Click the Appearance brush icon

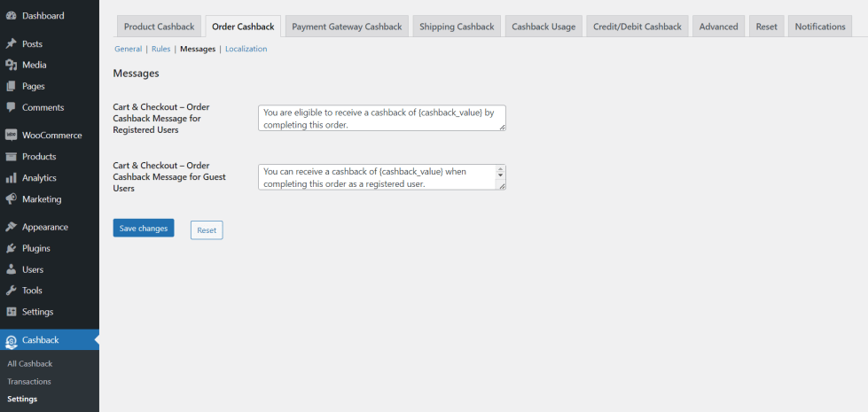(11, 228)
